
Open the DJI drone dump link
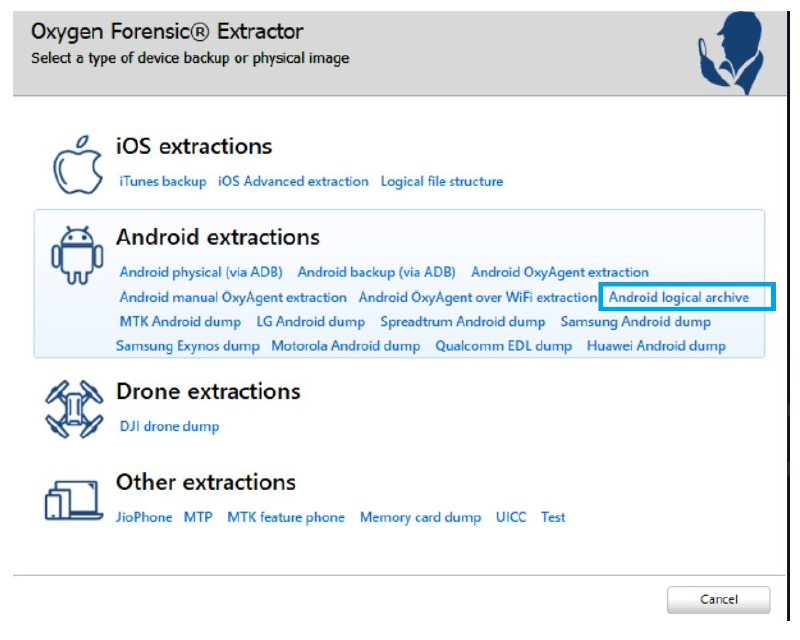coord(169,426)
